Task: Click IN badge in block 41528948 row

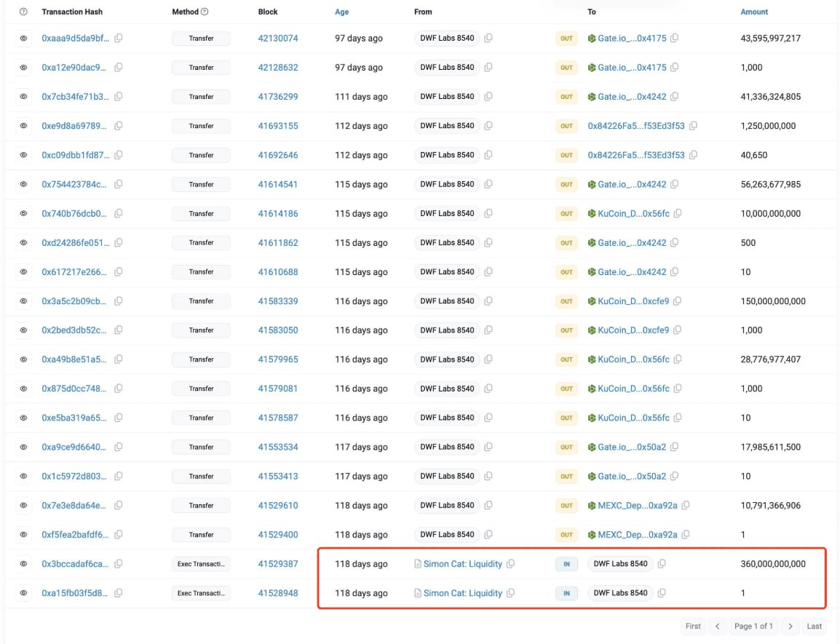Action: tap(566, 592)
